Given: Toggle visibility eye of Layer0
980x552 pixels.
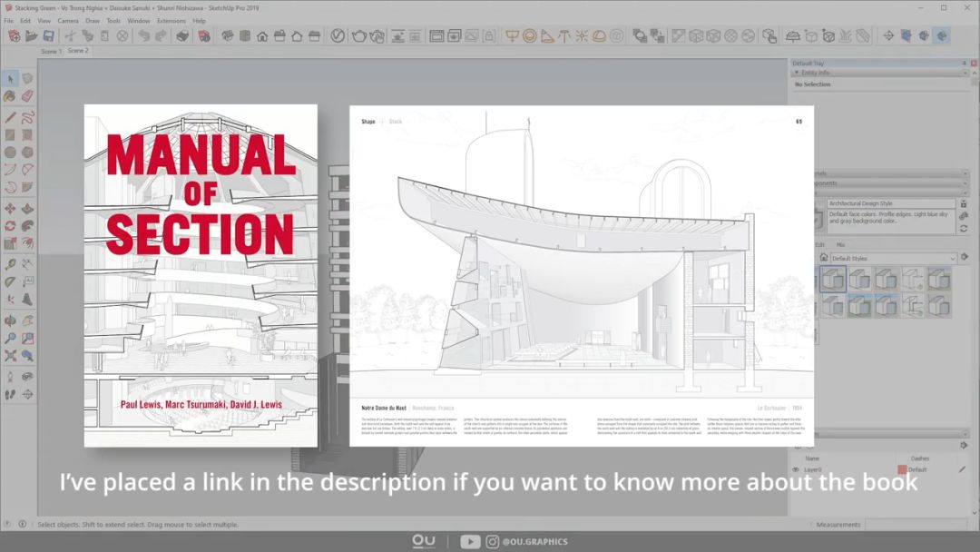Looking at the screenshot, I should pyautogui.click(x=796, y=469).
